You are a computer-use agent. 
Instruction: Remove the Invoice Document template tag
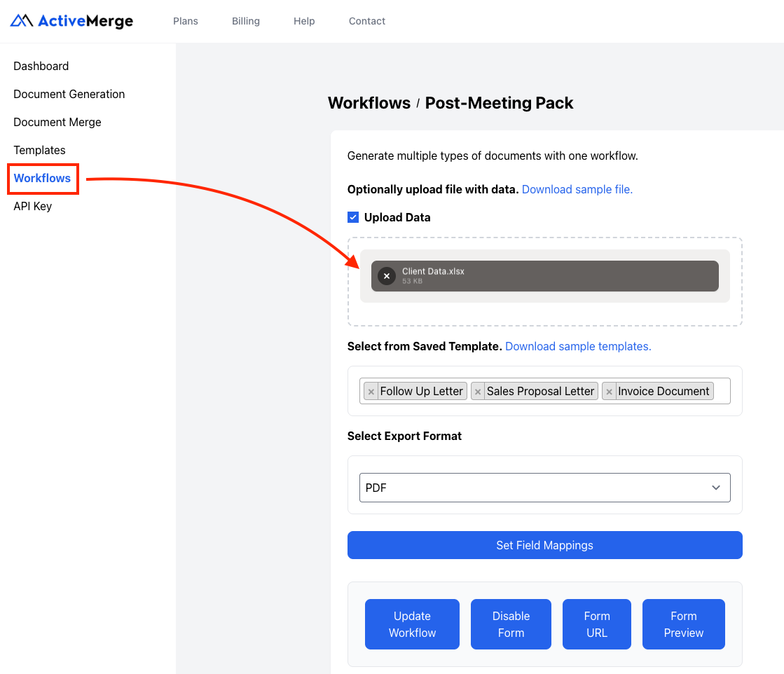coord(609,391)
